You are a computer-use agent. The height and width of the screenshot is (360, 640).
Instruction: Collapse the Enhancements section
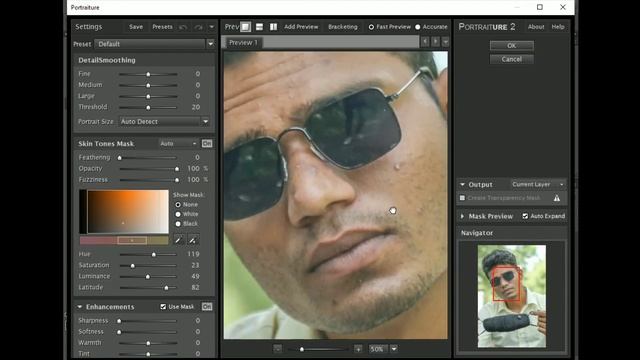coord(80,307)
